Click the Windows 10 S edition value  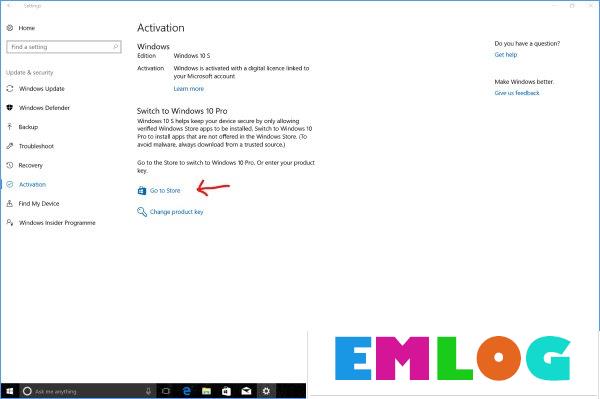[x=192, y=55]
